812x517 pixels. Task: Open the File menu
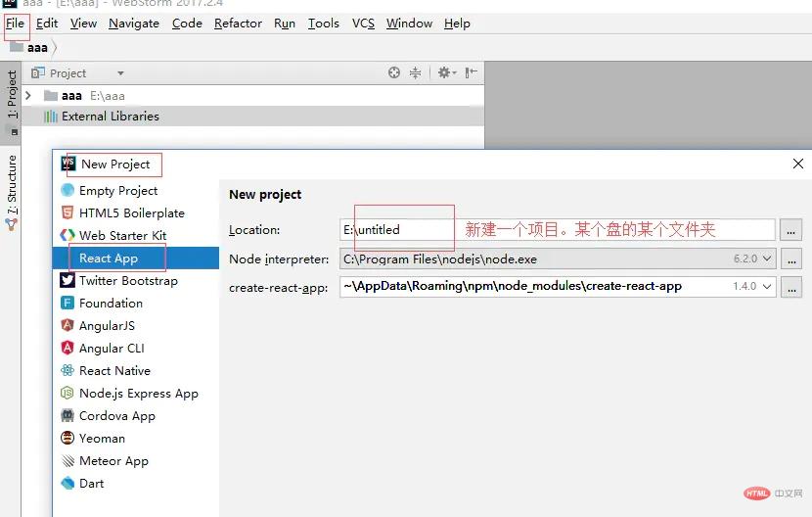15,23
